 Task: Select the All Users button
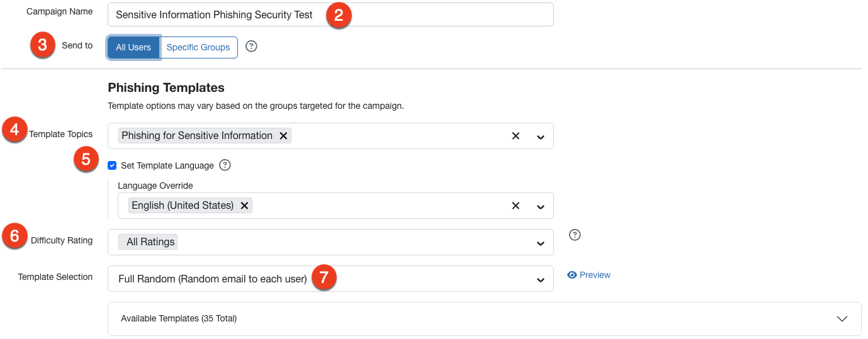click(133, 47)
